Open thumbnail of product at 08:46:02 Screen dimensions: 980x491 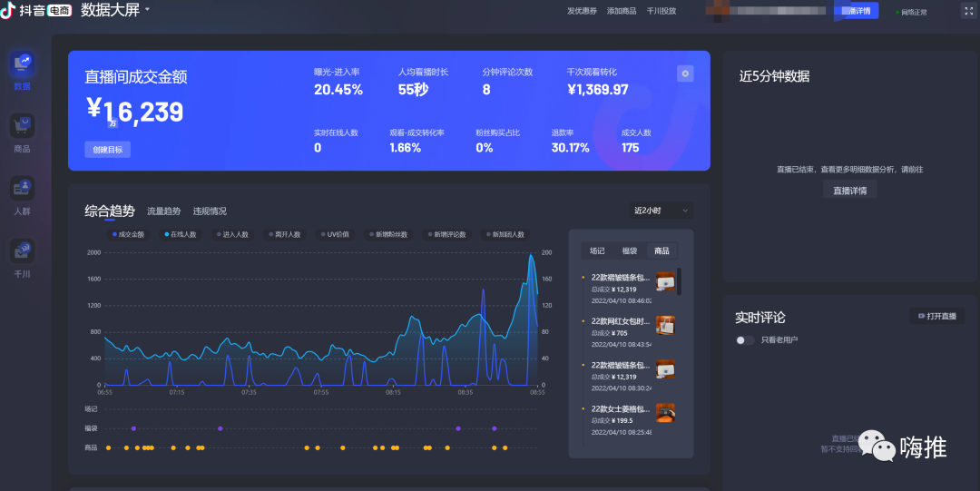[x=665, y=282]
